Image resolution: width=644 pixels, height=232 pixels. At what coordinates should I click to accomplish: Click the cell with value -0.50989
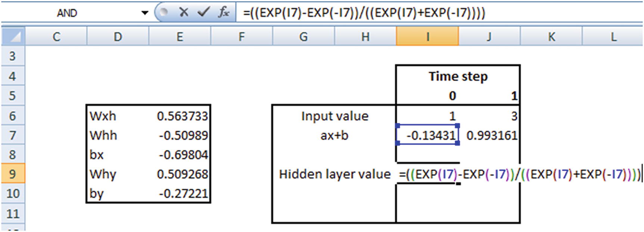tap(180, 135)
